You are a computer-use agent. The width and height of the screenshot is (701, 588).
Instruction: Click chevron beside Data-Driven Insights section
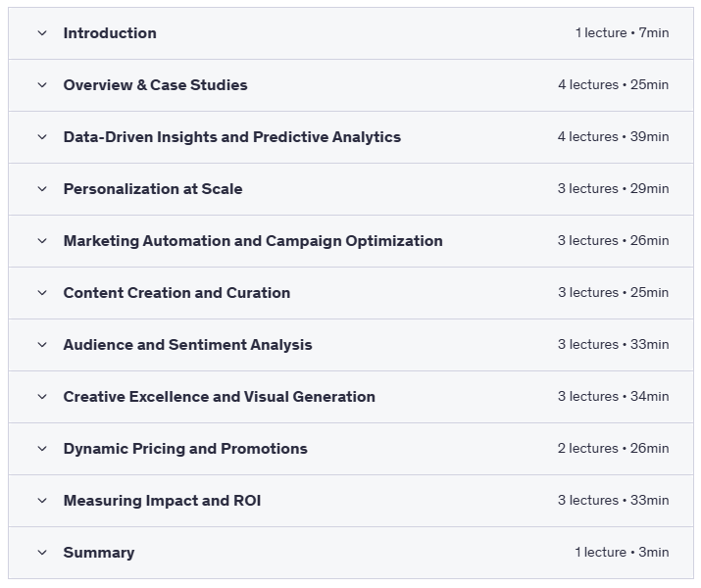42,137
